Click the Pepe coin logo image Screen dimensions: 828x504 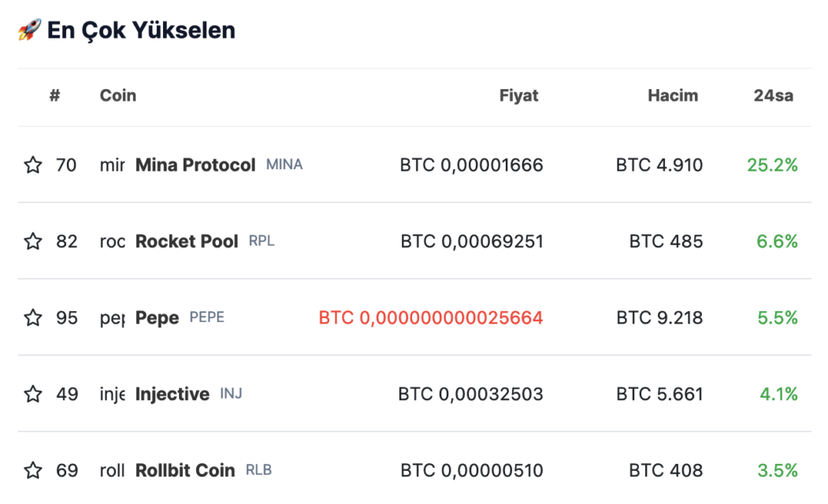click(x=112, y=317)
